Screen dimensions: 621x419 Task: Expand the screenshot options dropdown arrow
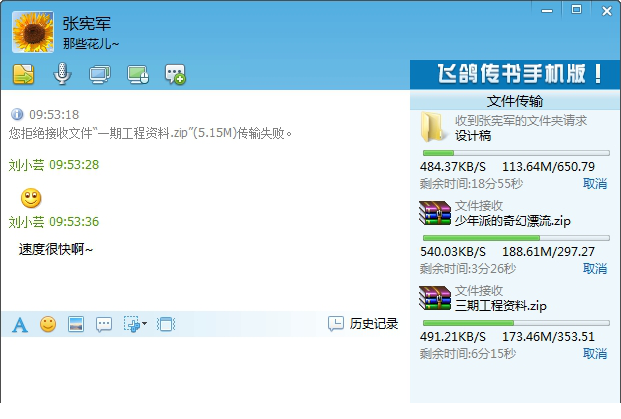[145, 324]
